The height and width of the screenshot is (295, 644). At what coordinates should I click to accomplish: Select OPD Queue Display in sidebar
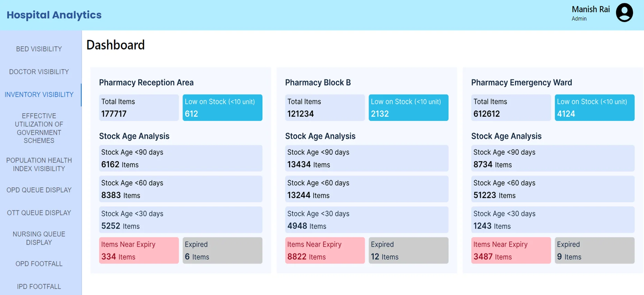39,190
